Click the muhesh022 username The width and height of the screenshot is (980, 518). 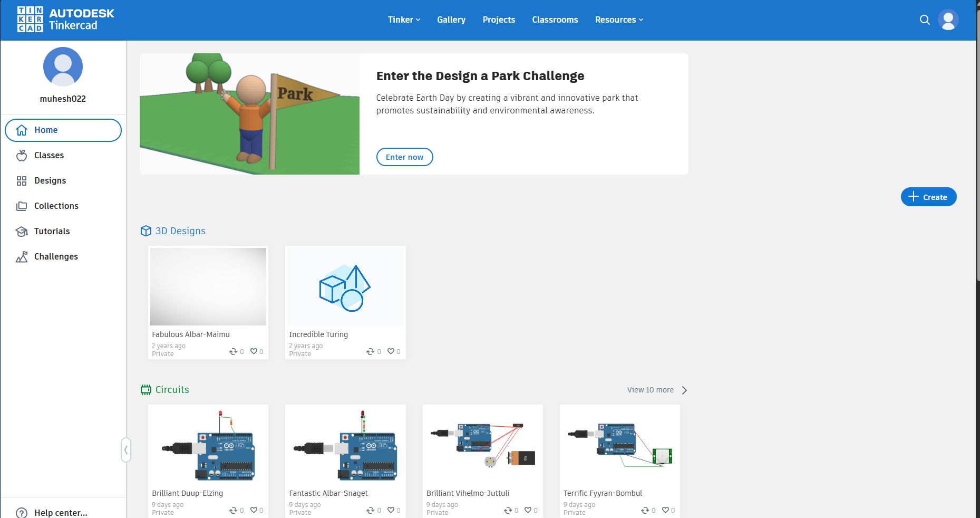coord(63,99)
